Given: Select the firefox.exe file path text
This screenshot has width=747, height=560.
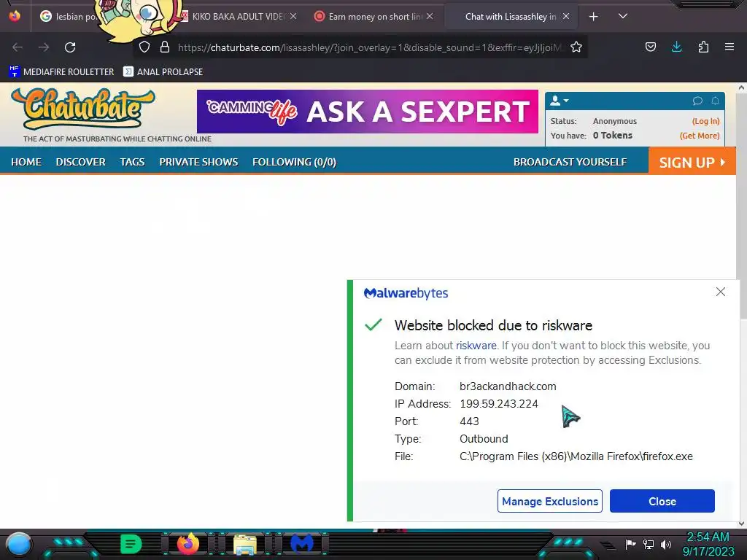Looking at the screenshot, I should (576, 456).
